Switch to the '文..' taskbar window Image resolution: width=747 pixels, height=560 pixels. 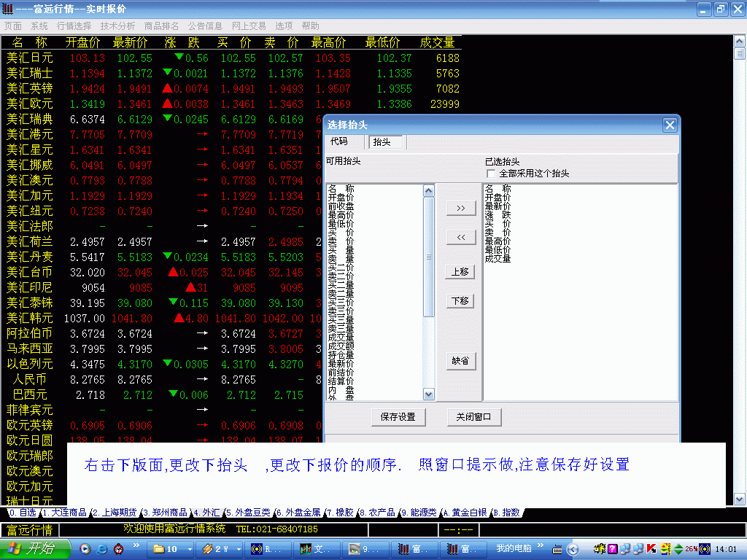point(317,549)
